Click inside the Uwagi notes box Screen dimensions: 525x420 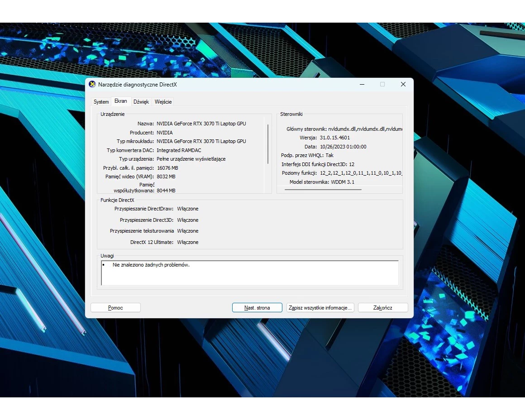tap(250, 273)
